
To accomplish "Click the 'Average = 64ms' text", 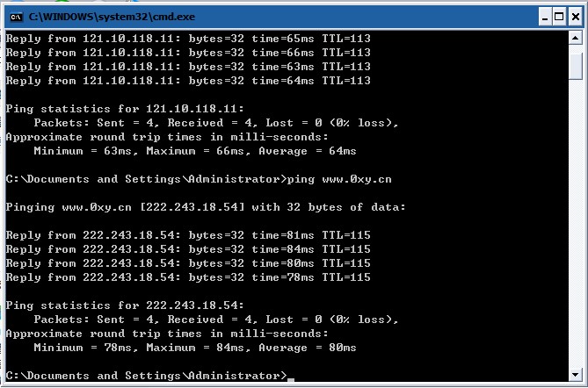I will [x=308, y=151].
